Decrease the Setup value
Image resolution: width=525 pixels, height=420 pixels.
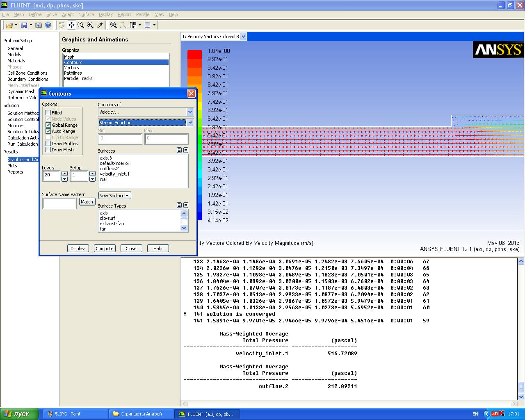coord(92,179)
